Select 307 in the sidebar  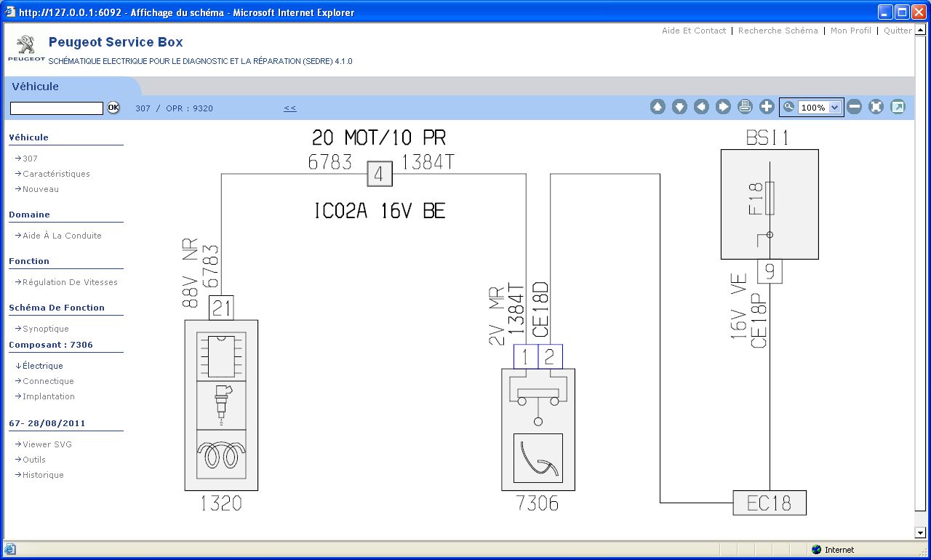click(x=30, y=159)
